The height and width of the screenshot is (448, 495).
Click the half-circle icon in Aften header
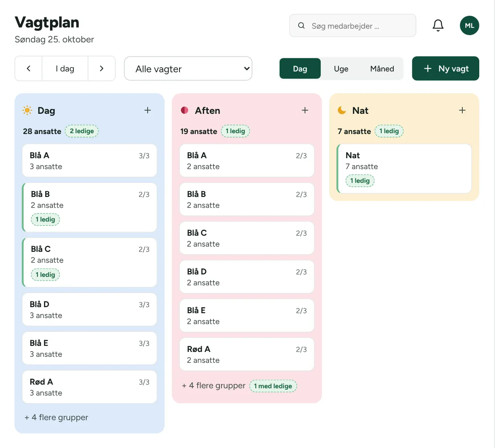tap(185, 110)
